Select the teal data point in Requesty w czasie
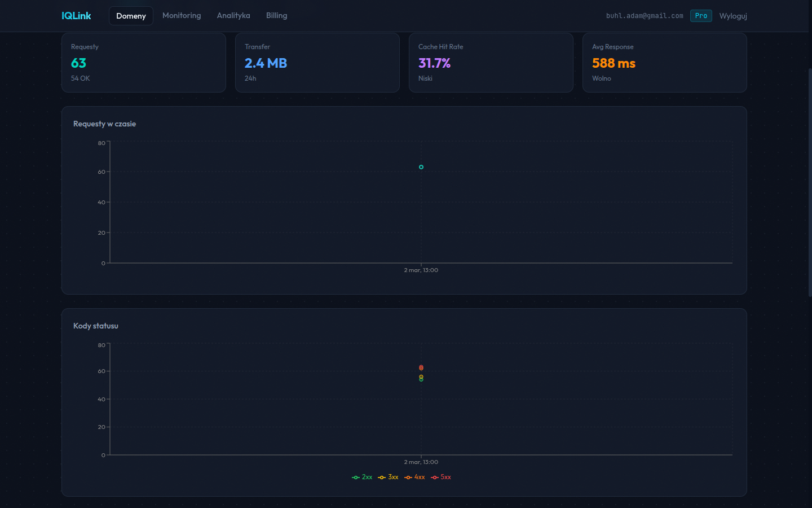Screen dimensions: 812x508 tap(421, 167)
